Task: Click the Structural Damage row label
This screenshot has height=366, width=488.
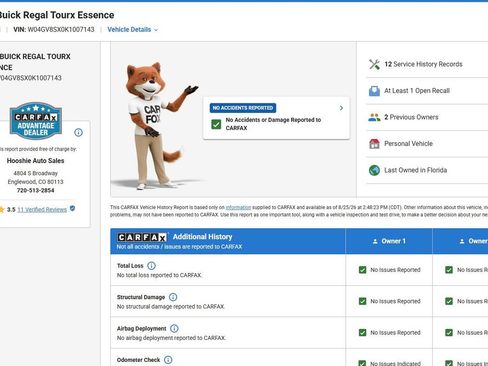Action: pos(141,297)
